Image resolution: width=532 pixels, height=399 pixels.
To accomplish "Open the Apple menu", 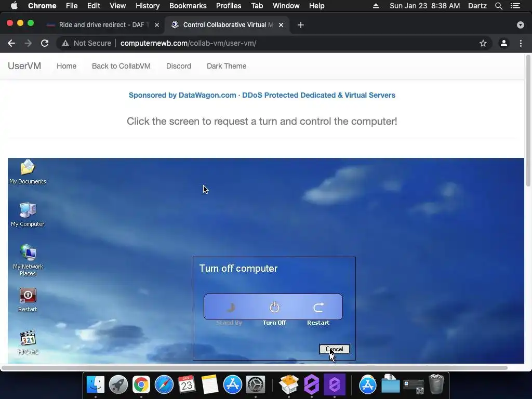I will click(14, 6).
